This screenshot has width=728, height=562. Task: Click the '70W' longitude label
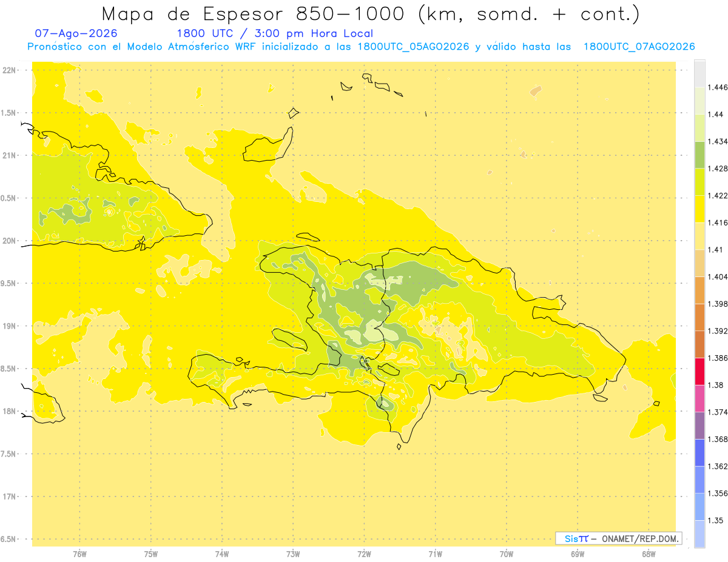[506, 554]
